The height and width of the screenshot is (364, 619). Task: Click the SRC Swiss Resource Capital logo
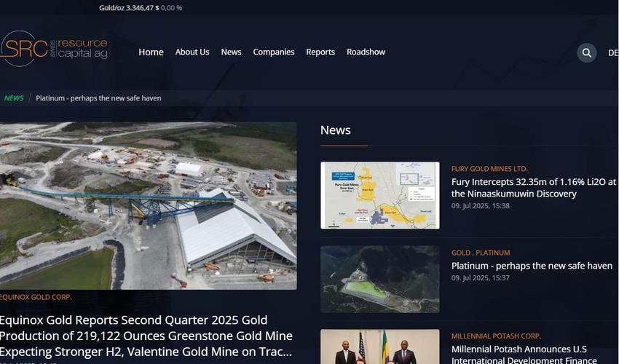point(54,48)
